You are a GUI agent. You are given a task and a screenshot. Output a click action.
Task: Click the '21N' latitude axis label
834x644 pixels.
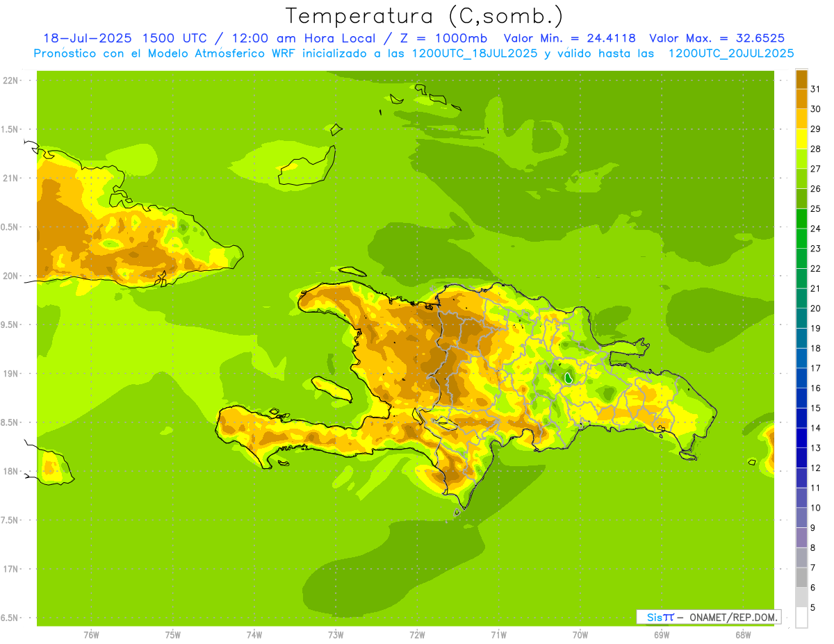(10, 178)
